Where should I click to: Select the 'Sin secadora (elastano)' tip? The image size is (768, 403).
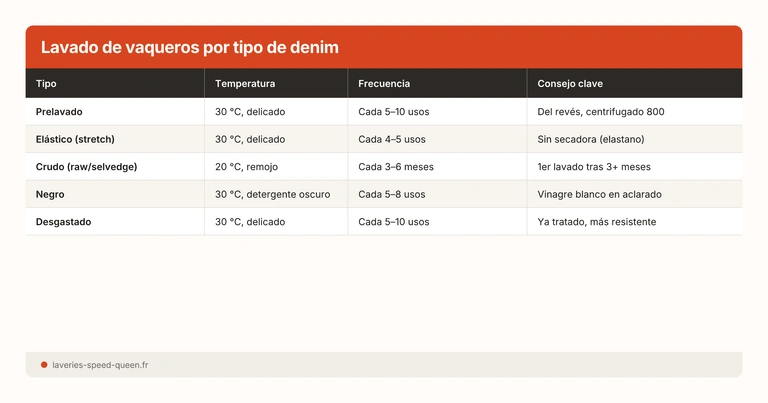pos(591,139)
